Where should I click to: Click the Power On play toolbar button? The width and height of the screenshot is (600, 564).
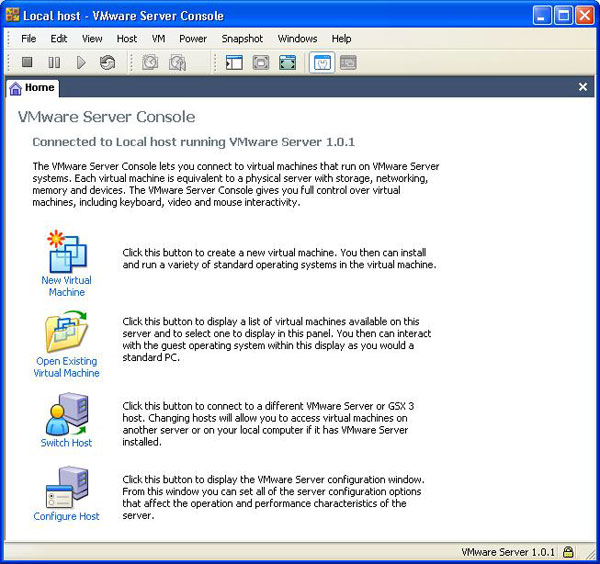coord(81,62)
